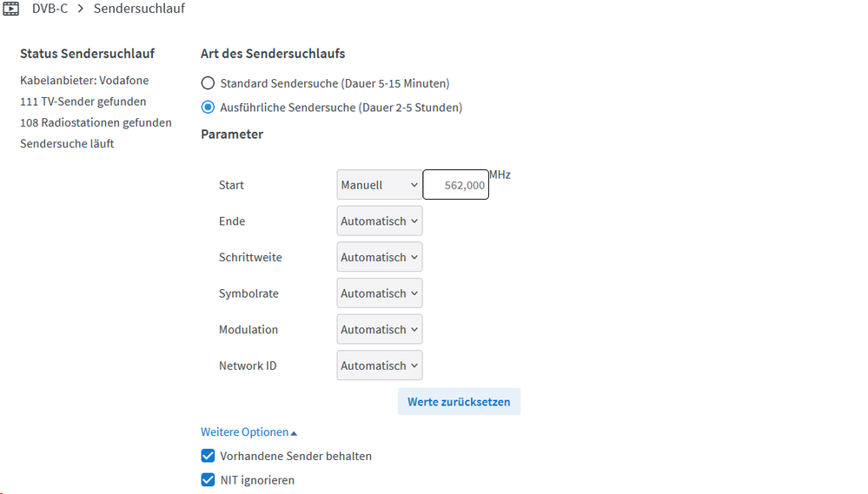Open the Network ID dropdown
The width and height of the screenshot is (868, 494).
pyautogui.click(x=380, y=366)
